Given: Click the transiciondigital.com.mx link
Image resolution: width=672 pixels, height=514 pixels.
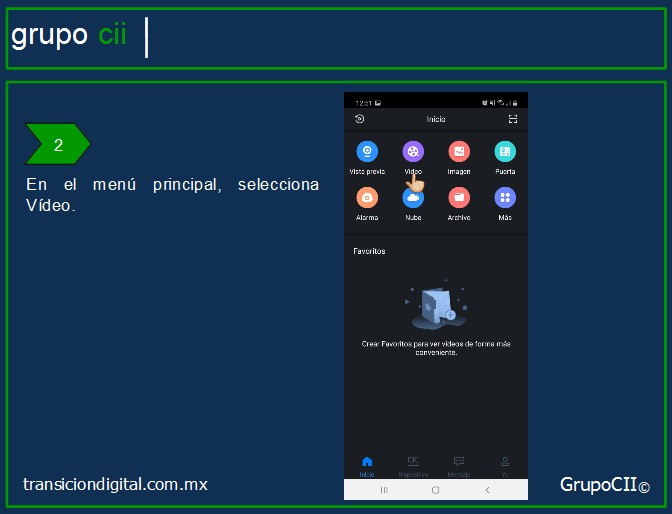Looking at the screenshot, I should click(x=115, y=484).
